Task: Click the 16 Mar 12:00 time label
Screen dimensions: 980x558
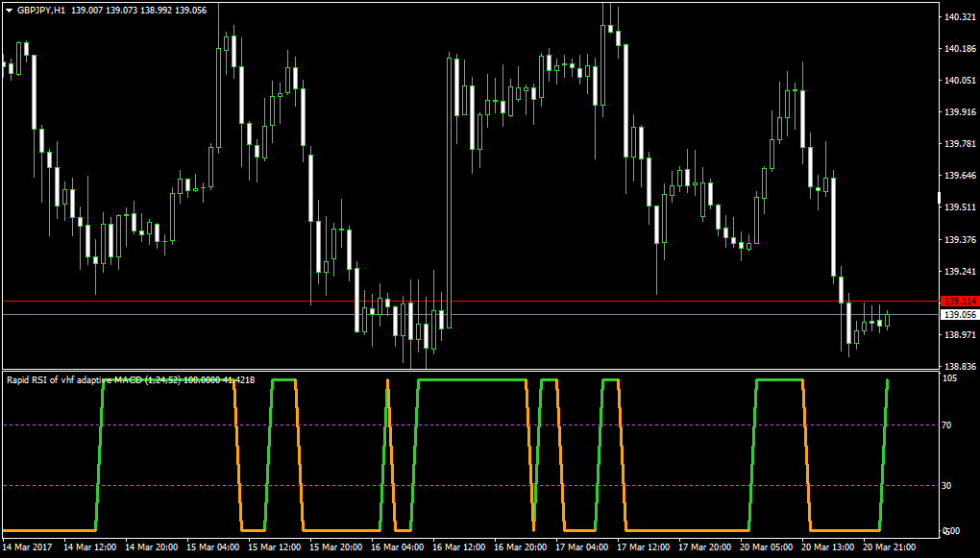Action: [458, 546]
